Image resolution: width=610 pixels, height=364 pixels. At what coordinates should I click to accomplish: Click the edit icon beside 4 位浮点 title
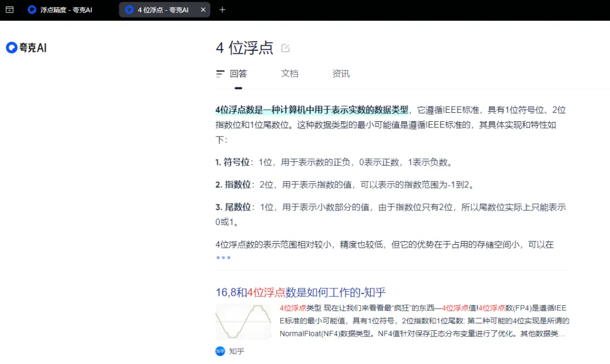pyautogui.click(x=285, y=48)
